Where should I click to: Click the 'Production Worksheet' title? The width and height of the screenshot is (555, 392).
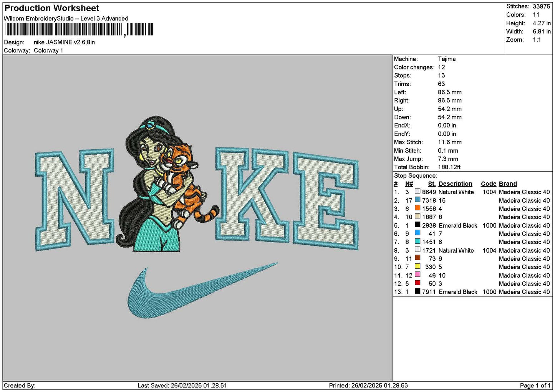pyautogui.click(x=52, y=8)
